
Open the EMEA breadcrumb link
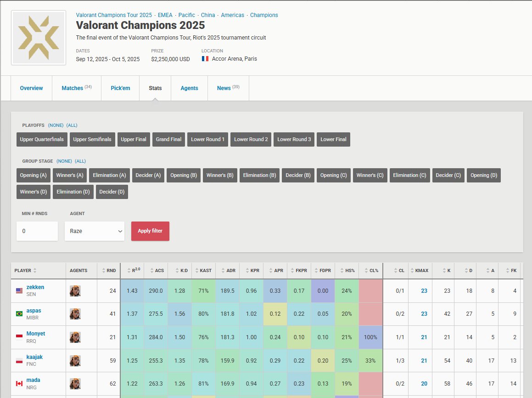pos(165,15)
